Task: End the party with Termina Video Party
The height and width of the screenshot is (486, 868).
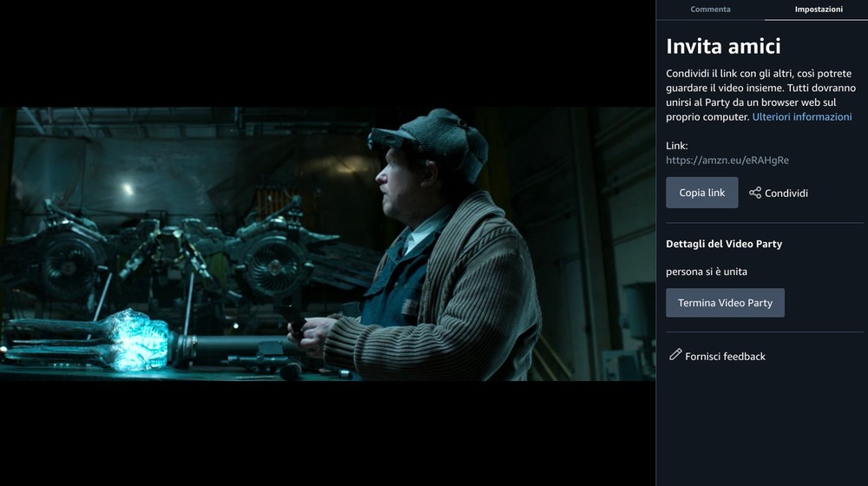Action: pyautogui.click(x=725, y=303)
